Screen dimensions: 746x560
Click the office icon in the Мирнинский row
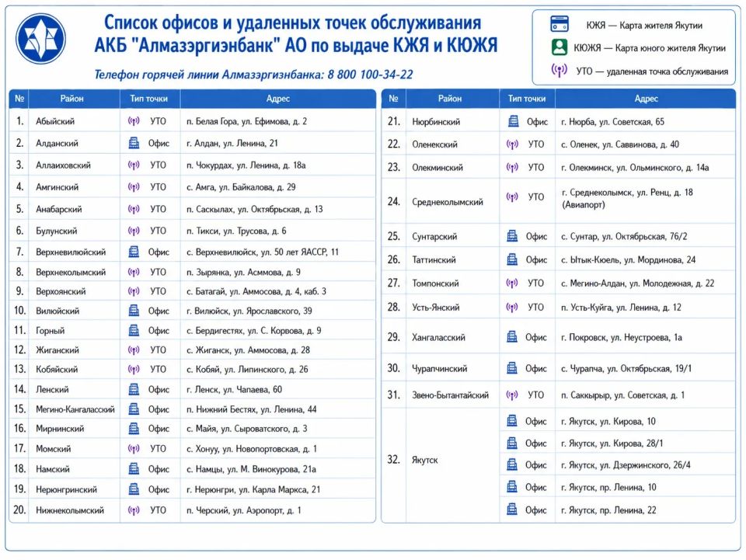(134, 428)
